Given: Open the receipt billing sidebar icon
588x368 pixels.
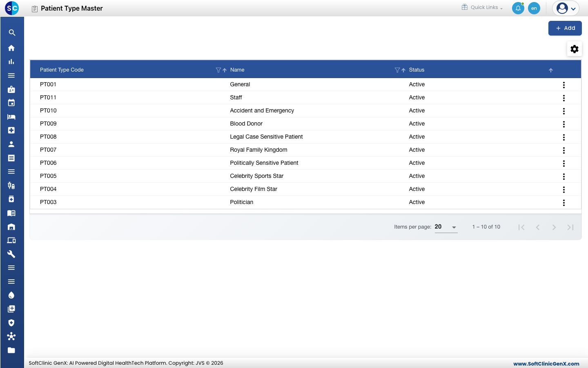Looking at the screenshot, I should [11, 158].
